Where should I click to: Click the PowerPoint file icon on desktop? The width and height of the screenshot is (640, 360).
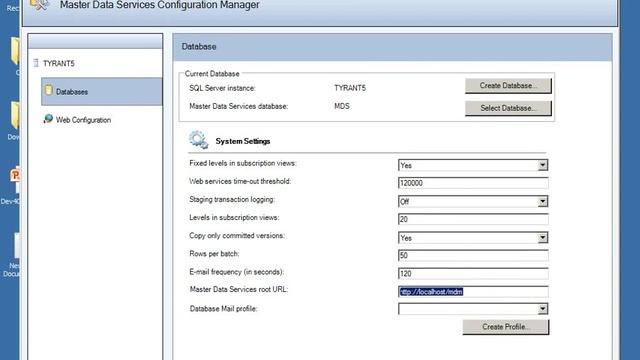(15, 180)
